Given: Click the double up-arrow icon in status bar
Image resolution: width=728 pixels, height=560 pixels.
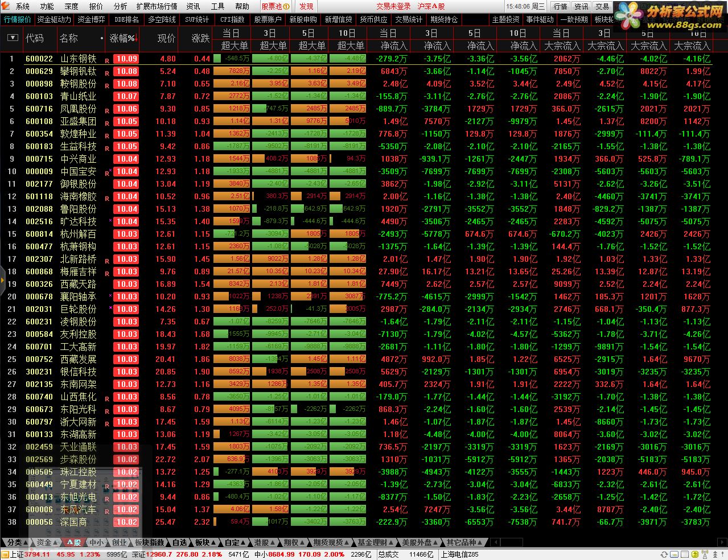Looking at the screenshot, I should coord(715,554).
